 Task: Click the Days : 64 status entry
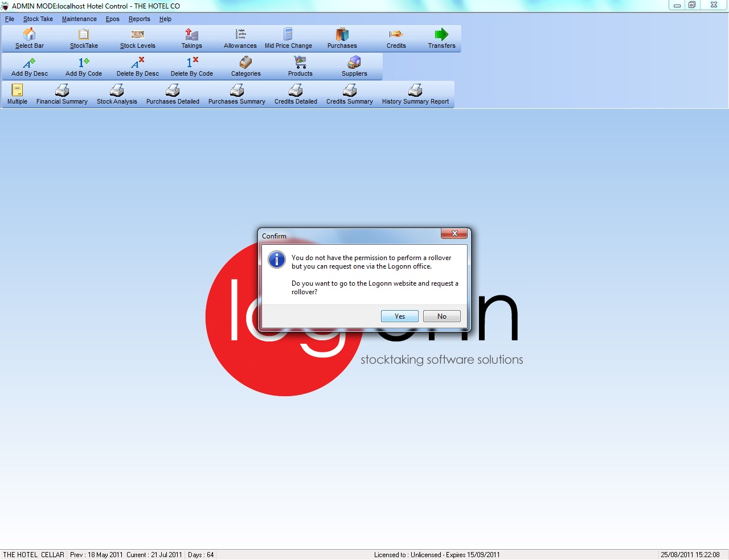[201, 555]
